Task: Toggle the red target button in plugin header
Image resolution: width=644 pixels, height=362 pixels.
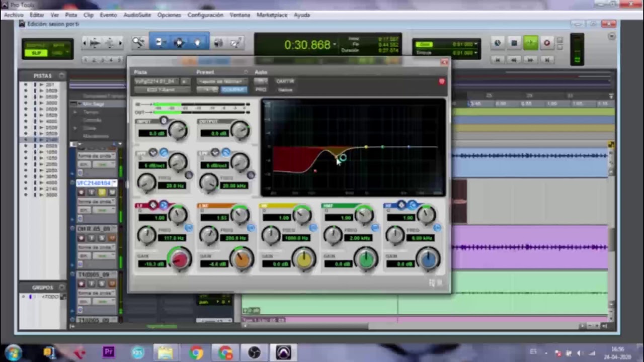Action: 442,81
